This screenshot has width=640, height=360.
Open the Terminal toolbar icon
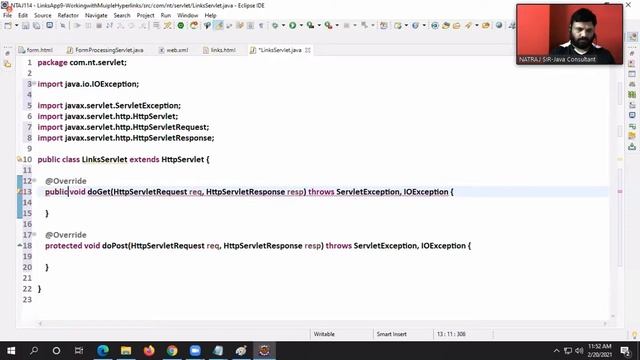(49, 25)
